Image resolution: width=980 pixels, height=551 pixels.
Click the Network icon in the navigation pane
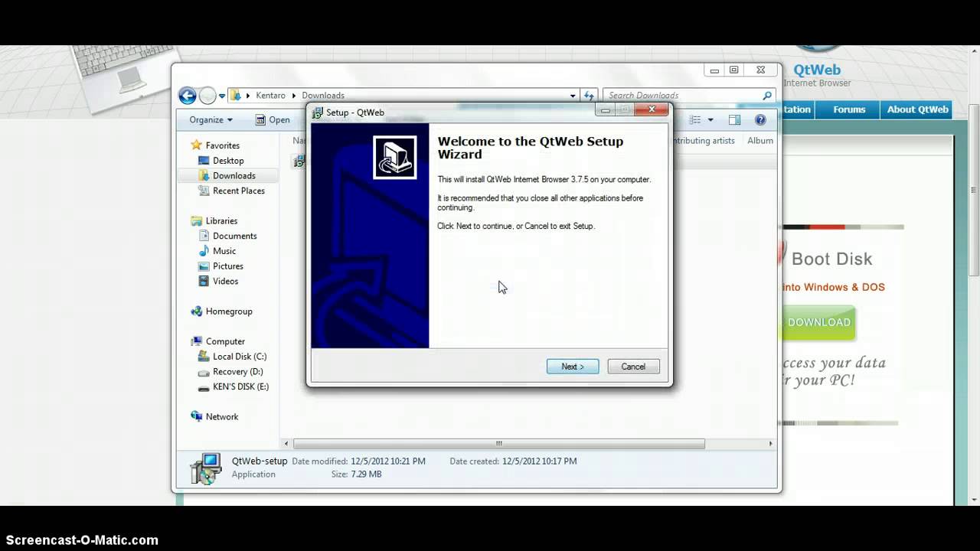click(x=197, y=416)
